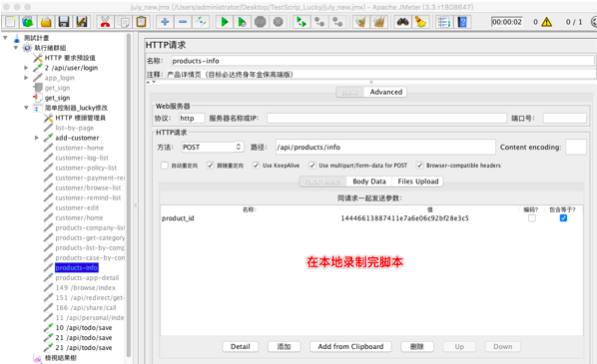597x364 pixels.
Task: Click the tree panel vertical scrollbar
Action: (129, 194)
